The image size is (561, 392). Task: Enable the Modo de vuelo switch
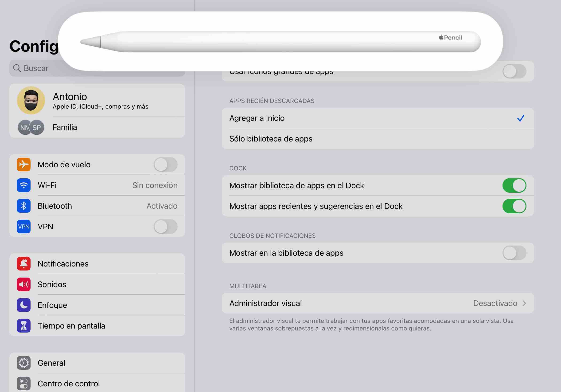(x=165, y=165)
